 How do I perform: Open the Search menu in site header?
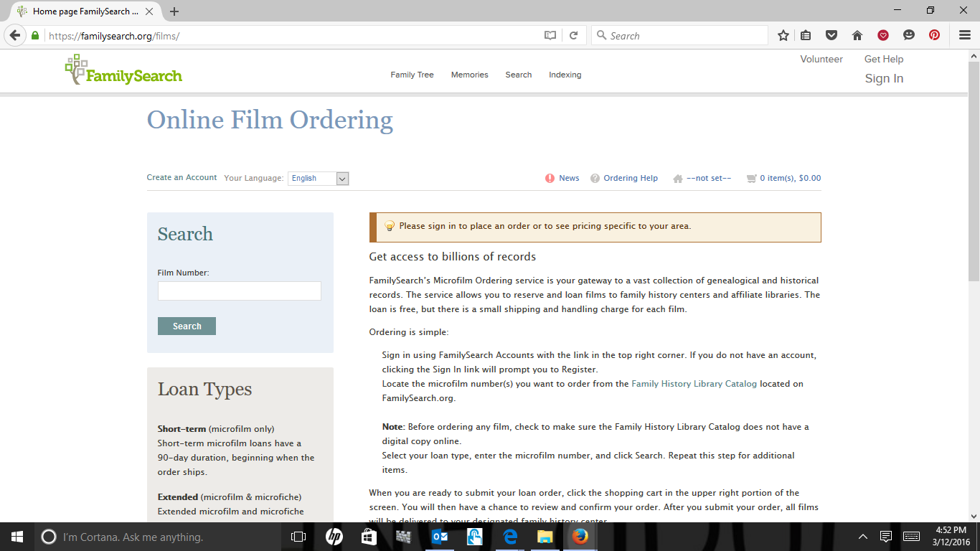click(x=519, y=75)
